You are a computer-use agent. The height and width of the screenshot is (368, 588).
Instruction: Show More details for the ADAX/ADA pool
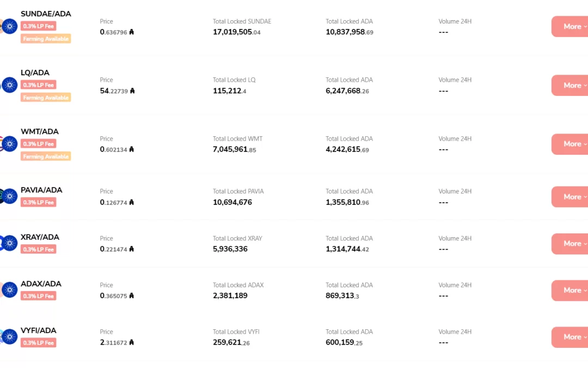point(569,290)
